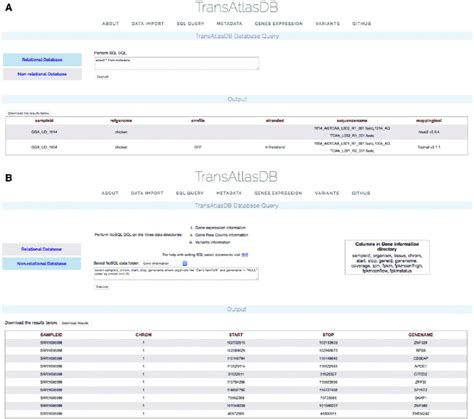Image resolution: width=474 pixels, height=419 pixels.
Task: Open GENES EXPRESSION in the bottom screenshot's navigation
Action: 278,193
